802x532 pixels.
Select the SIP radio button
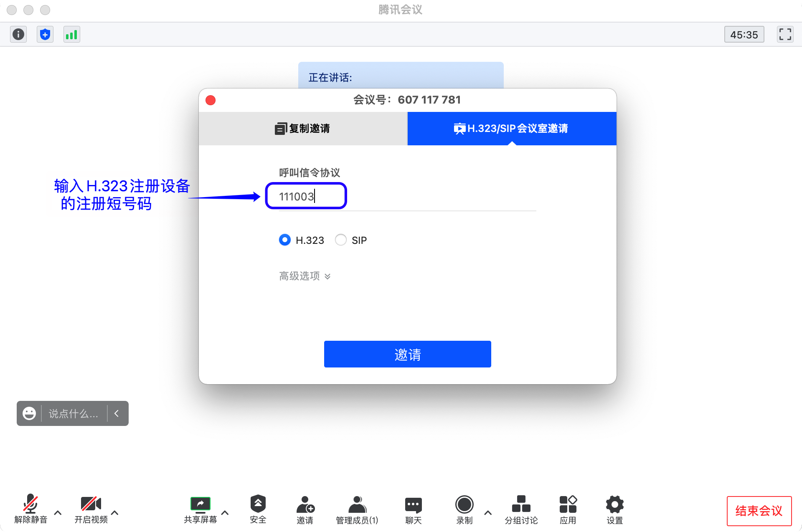341,240
